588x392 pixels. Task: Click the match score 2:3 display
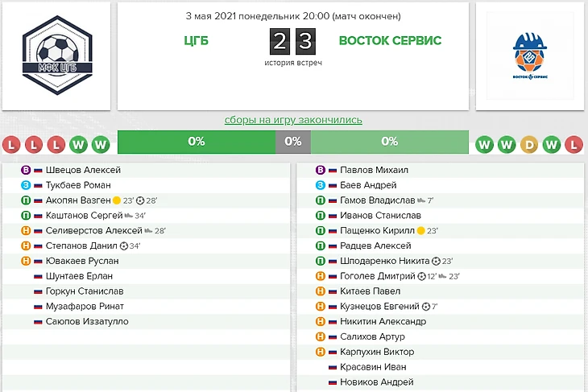pos(292,40)
